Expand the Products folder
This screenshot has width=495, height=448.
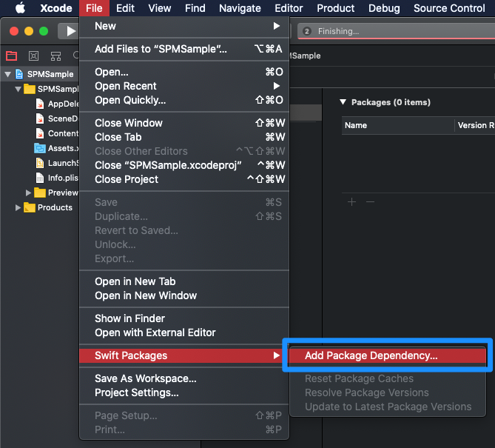click(x=18, y=207)
